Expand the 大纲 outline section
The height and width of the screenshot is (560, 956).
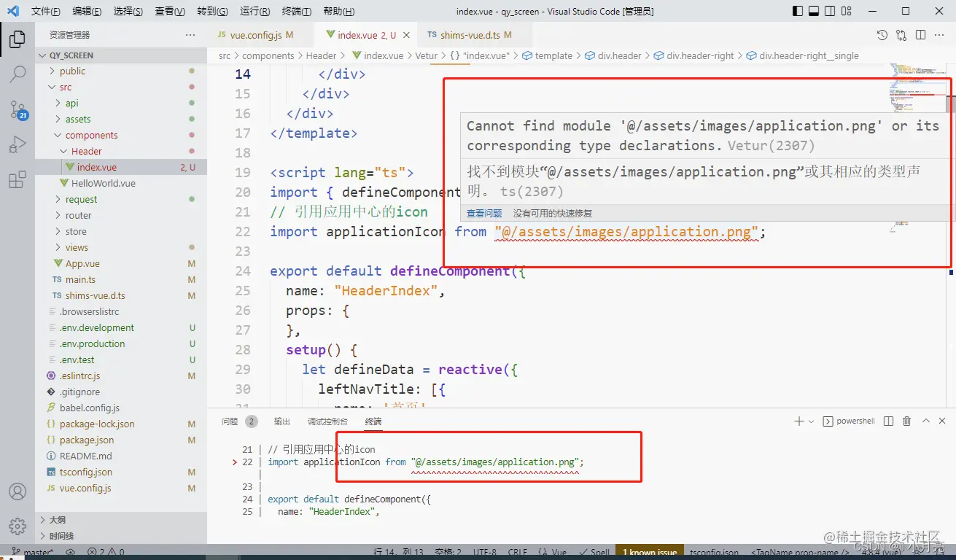coord(121,520)
